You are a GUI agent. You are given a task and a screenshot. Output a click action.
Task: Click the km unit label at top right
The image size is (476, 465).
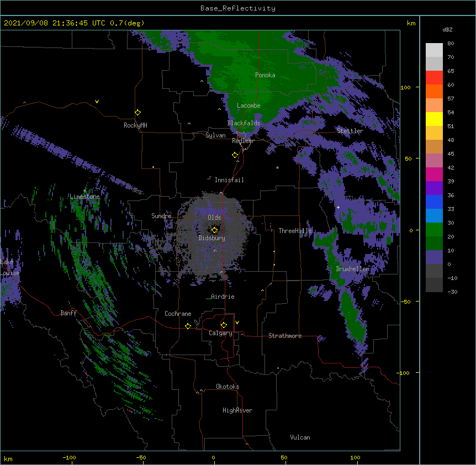[411, 23]
